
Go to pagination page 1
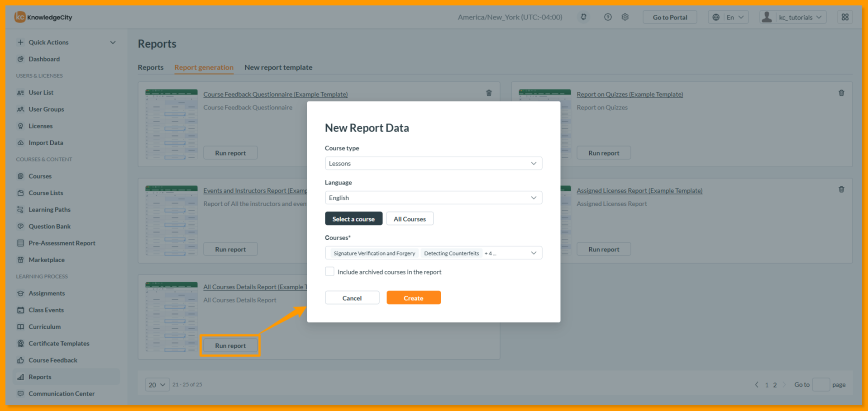767,385
